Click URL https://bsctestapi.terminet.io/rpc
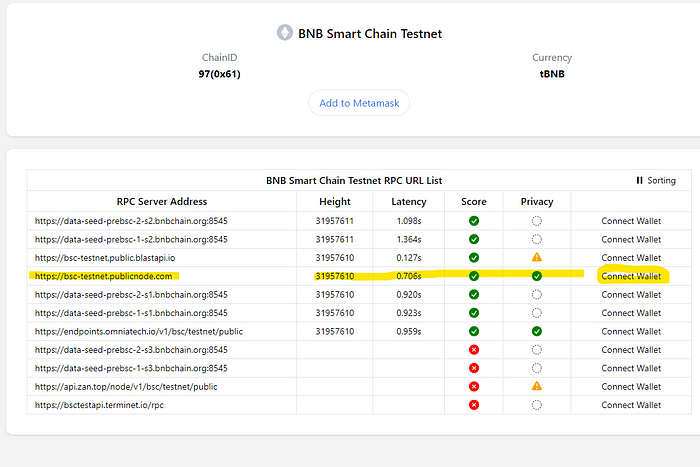 [x=99, y=405]
